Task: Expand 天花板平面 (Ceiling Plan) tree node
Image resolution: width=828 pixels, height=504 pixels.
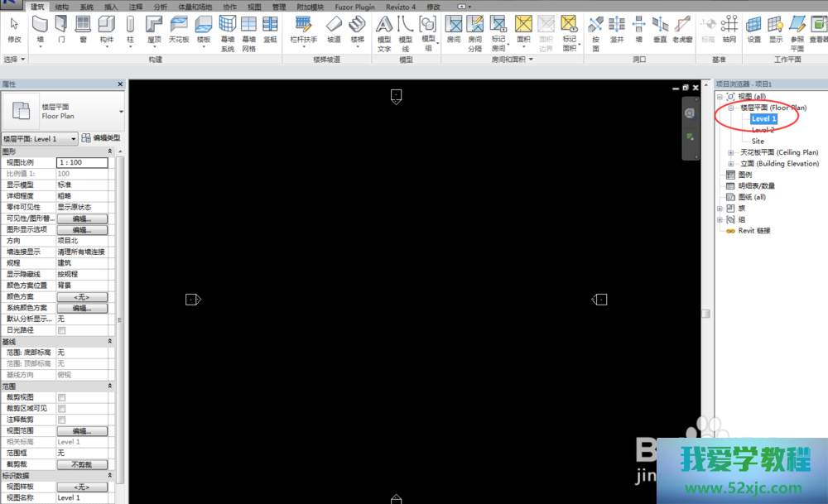Action: point(730,152)
